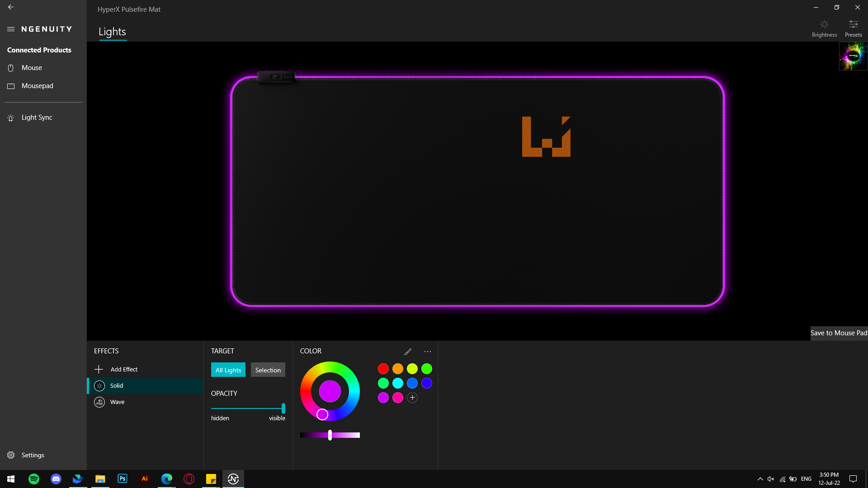Click the Mouse connected product icon
The width and height of the screenshot is (868, 488).
pos(11,67)
